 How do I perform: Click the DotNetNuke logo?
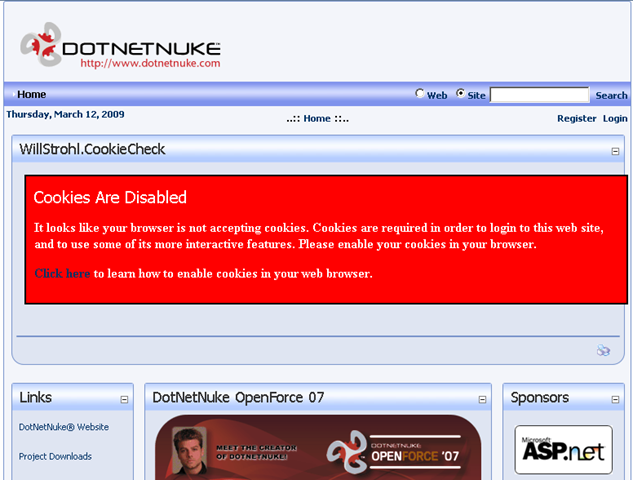[120, 45]
